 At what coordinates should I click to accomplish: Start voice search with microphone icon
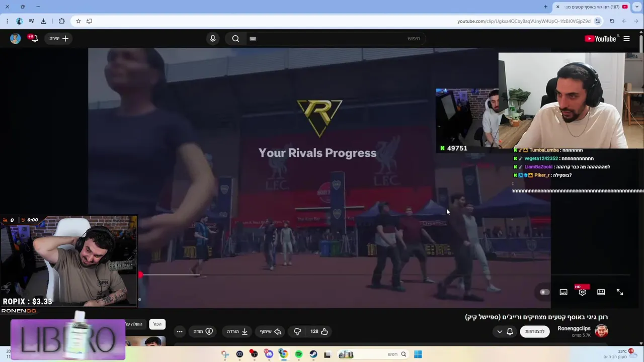click(x=213, y=39)
